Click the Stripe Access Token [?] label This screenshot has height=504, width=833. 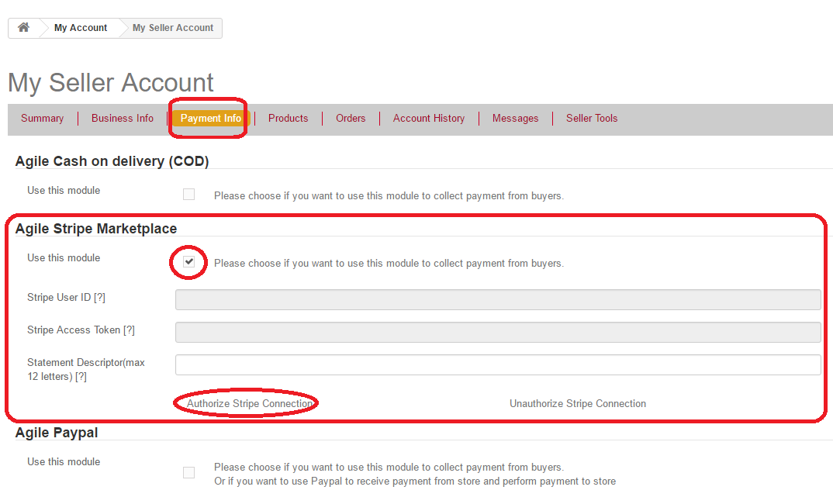[81, 330]
